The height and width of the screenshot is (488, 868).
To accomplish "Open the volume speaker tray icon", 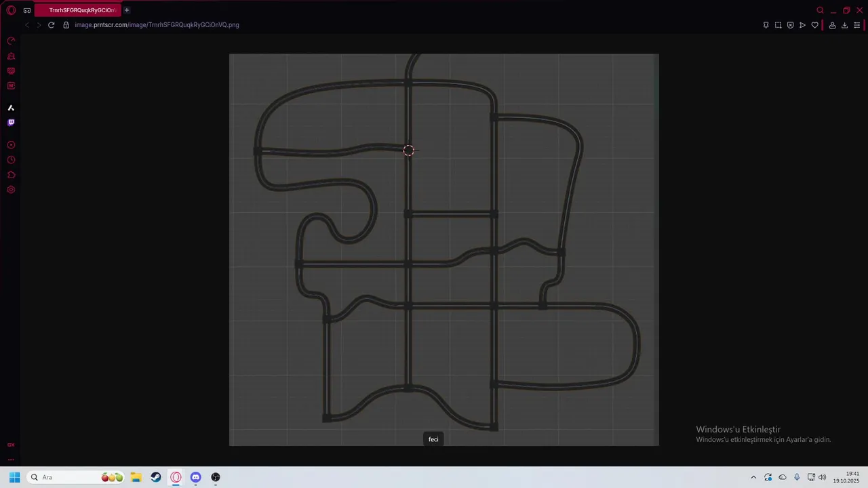I will (x=823, y=477).
